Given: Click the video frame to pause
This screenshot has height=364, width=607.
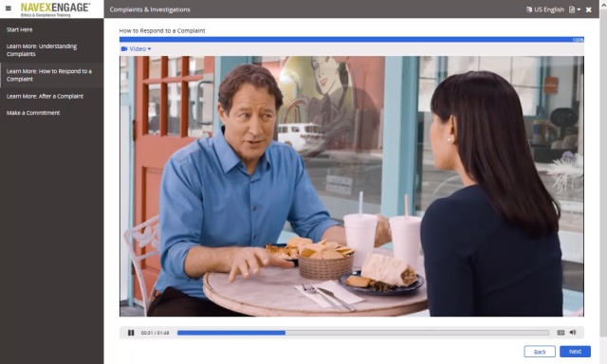Looking at the screenshot, I should (352, 186).
